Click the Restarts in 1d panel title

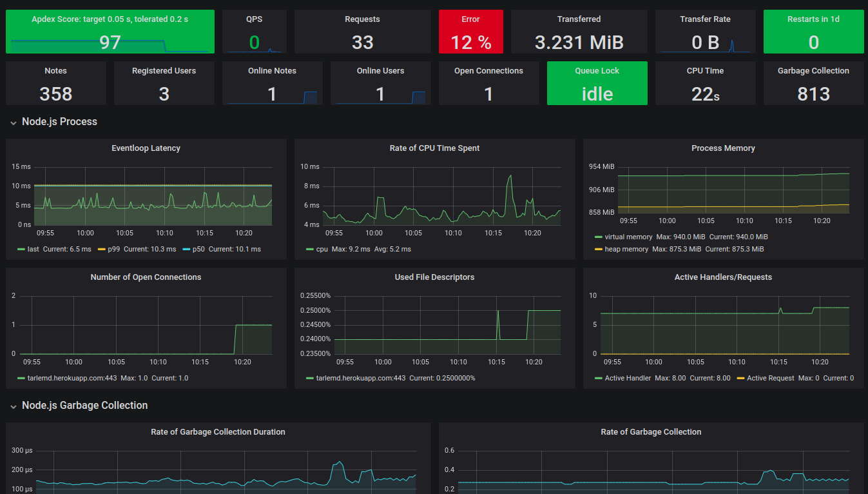tap(813, 19)
